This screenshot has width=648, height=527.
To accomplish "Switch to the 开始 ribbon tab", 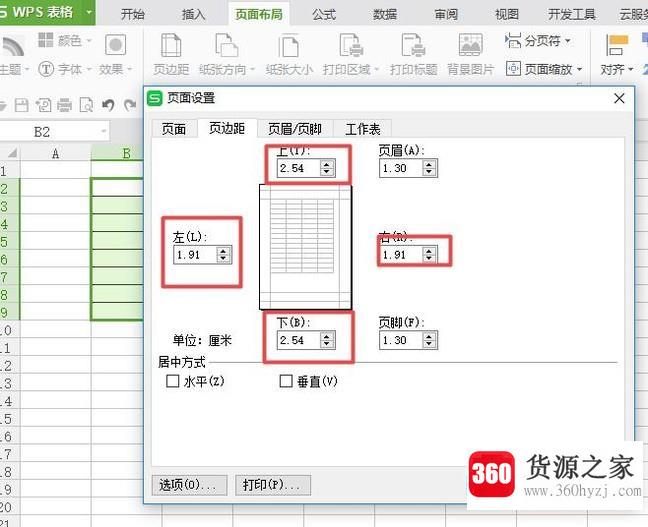I will click(x=133, y=14).
